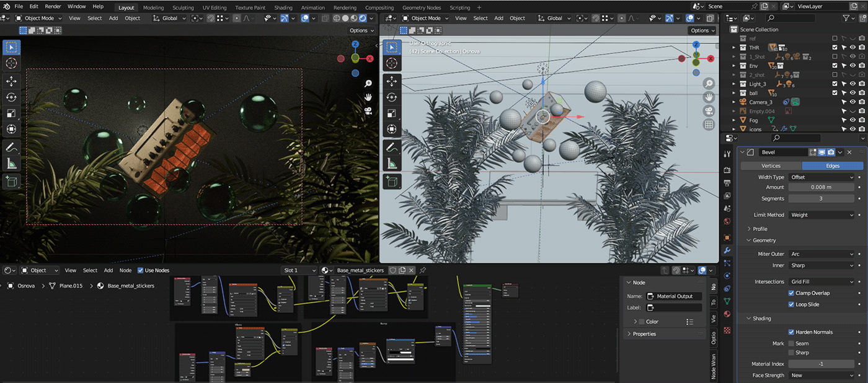Pick the Measure tool in left viewport
The width and height of the screenshot is (868, 383).
point(11,164)
